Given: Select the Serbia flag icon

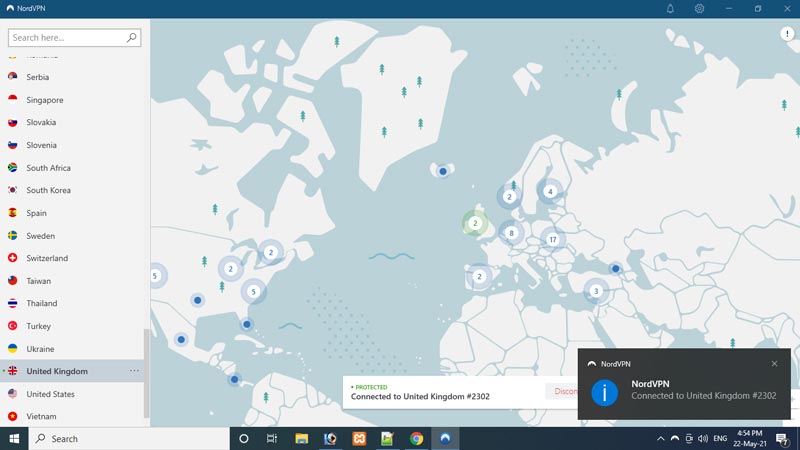Looking at the screenshot, I should coord(13,77).
